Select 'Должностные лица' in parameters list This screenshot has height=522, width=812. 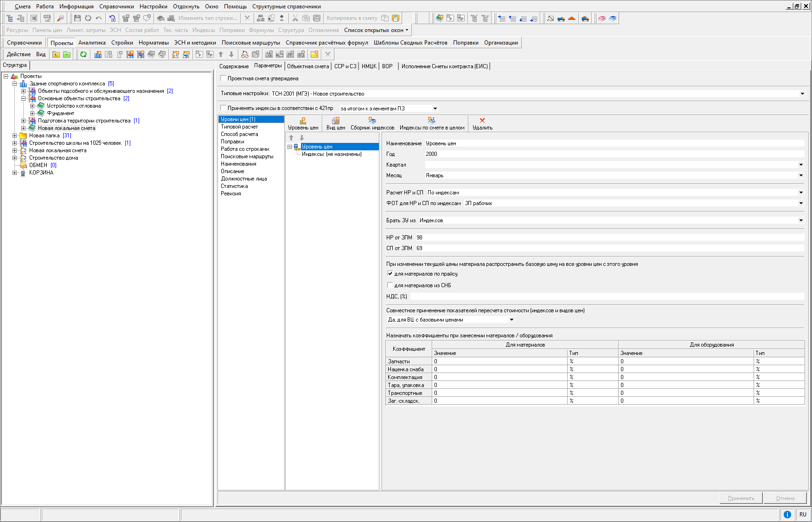243,179
